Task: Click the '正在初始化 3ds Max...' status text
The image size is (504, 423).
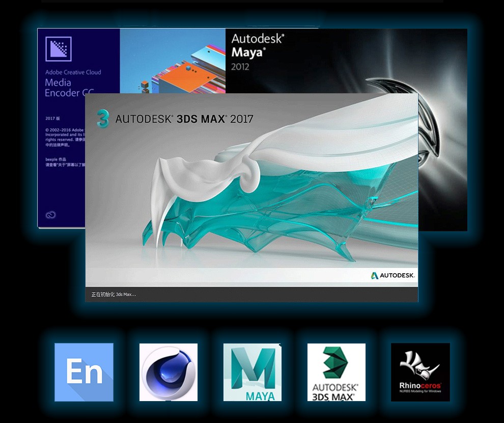Action: coord(114,295)
